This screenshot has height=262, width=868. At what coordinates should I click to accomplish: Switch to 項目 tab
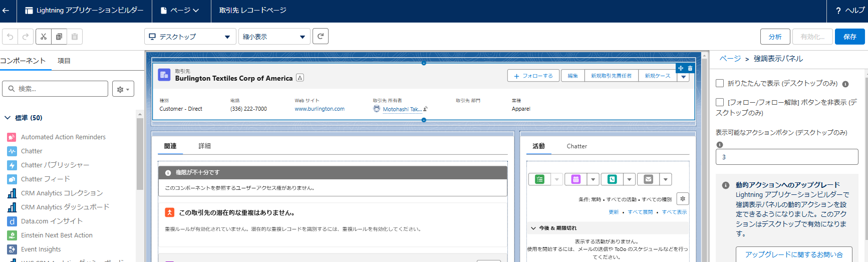(64, 61)
